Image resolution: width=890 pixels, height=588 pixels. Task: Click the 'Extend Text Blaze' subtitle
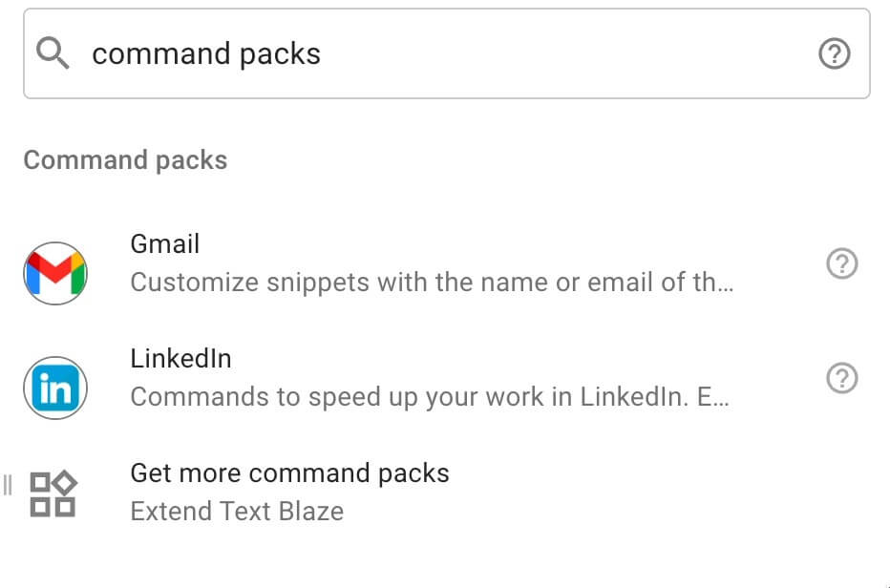pyautogui.click(x=237, y=511)
